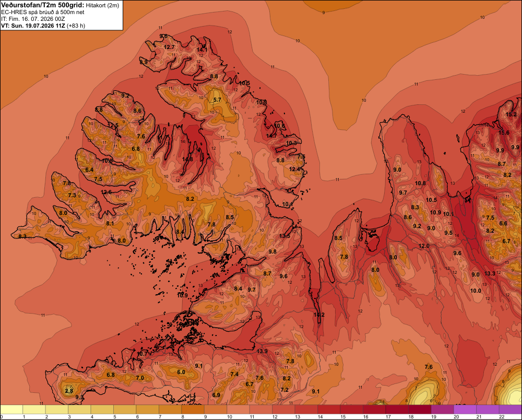Select the 15.6 temperature value
Image resolution: width=522 pixels, height=420 pixels.
coord(504,133)
